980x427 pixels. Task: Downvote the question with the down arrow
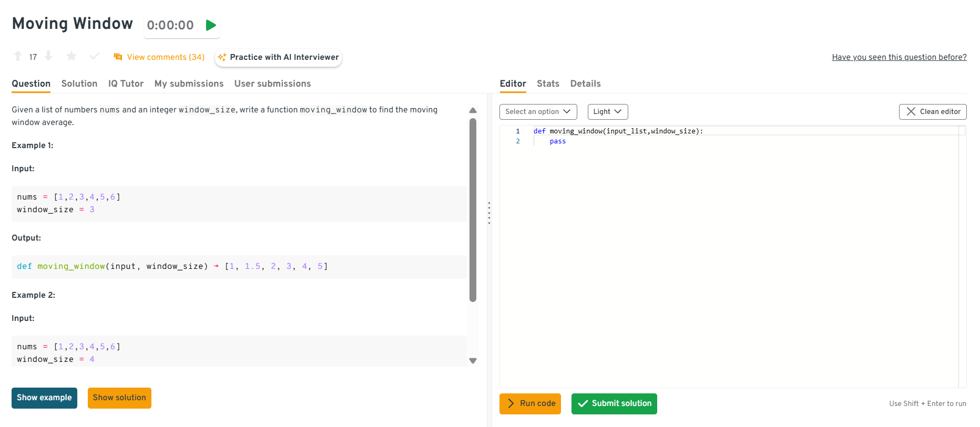[48, 56]
